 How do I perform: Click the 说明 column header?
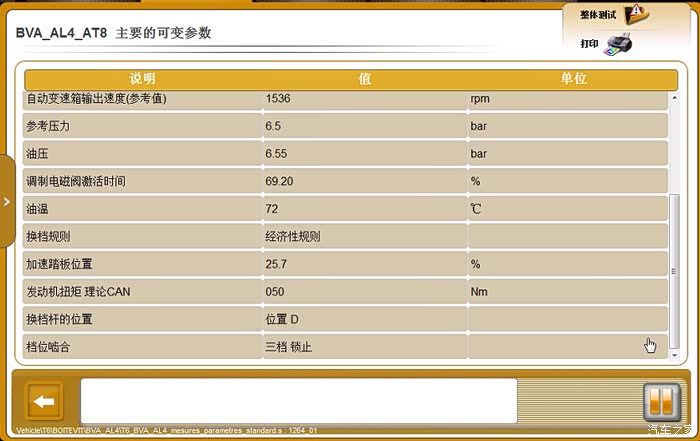coord(143,79)
